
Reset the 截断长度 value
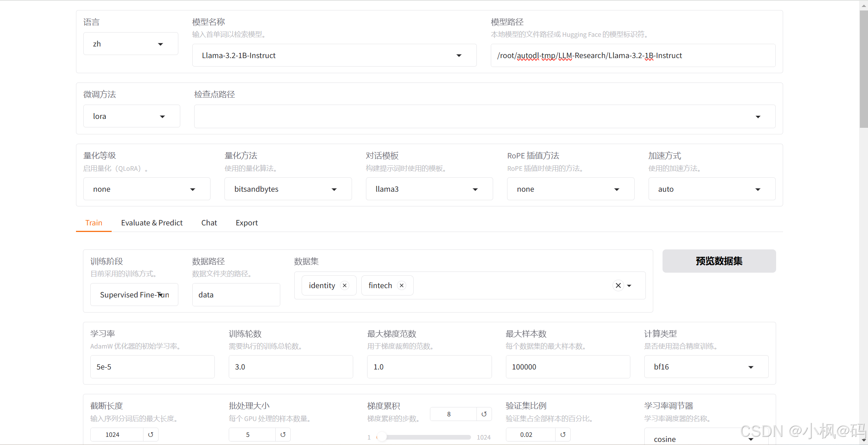(151, 435)
